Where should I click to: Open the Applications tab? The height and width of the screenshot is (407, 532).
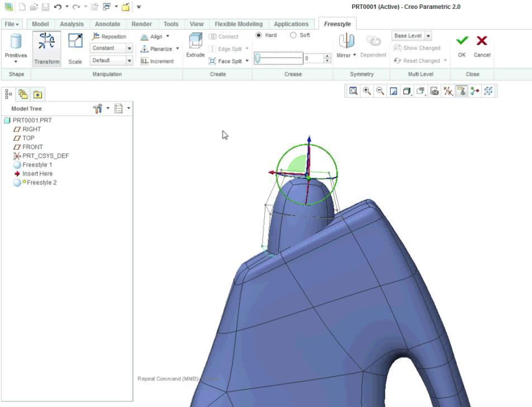pyautogui.click(x=291, y=24)
